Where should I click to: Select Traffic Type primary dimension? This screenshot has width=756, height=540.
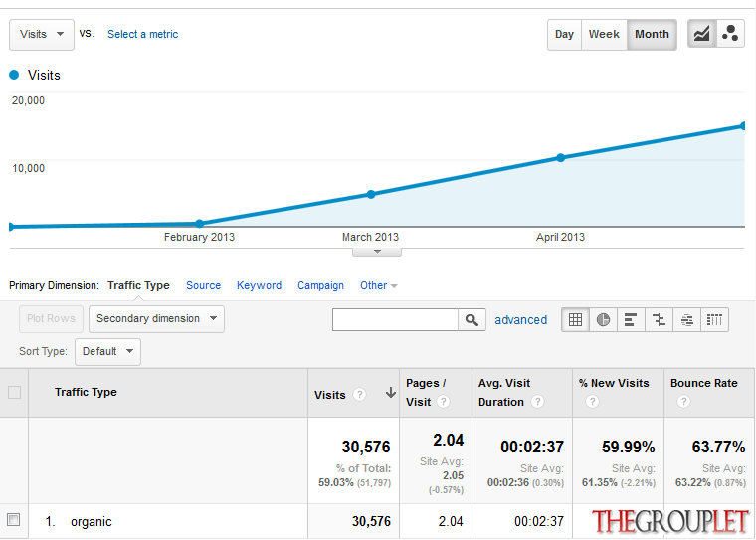tap(138, 285)
